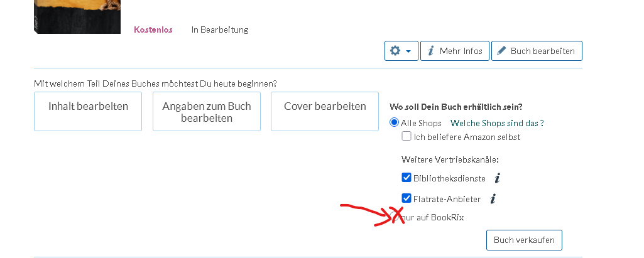Screen dimensions: 644x258
Task: Check Ich beliefere Amazon selbst
Action: pos(407,136)
